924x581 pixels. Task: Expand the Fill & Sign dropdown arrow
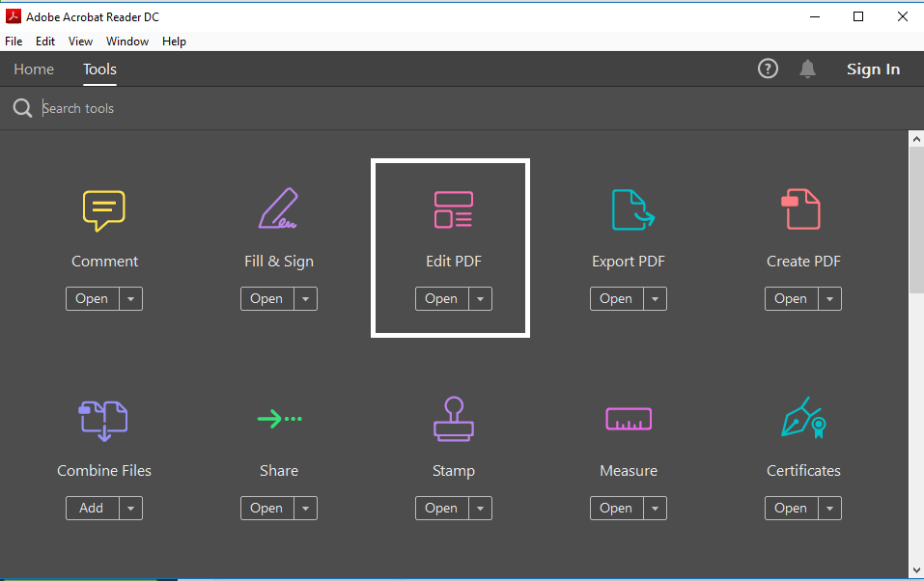point(305,299)
